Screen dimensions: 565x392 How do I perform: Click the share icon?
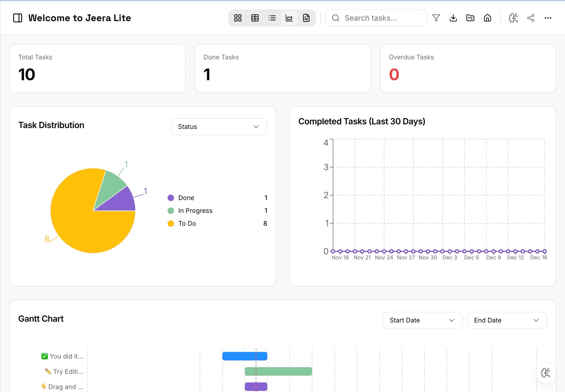(x=531, y=18)
